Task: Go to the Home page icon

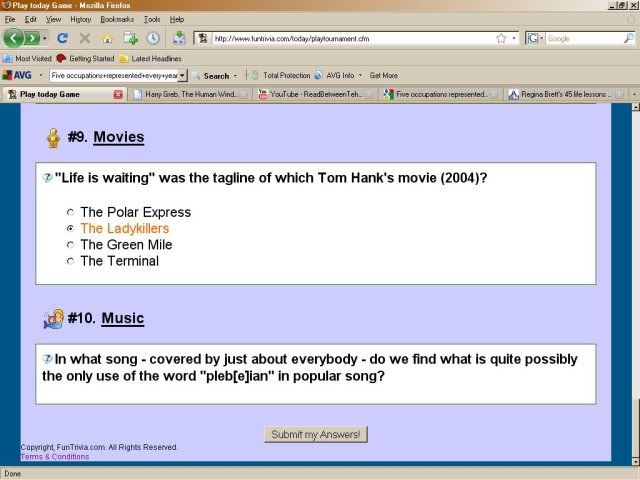Action: pyautogui.click(x=107, y=38)
